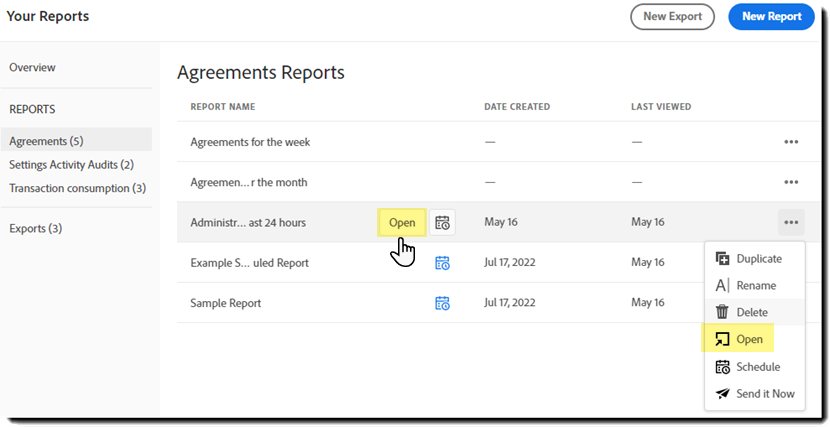
Task: Click schedule icon on Example Scheduled Report row
Action: coord(442,263)
